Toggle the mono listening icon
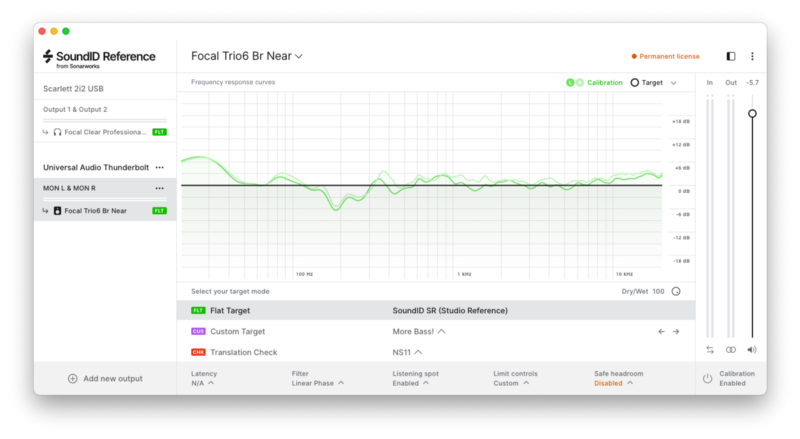Image resolution: width=800 pixels, height=439 pixels. click(x=731, y=350)
